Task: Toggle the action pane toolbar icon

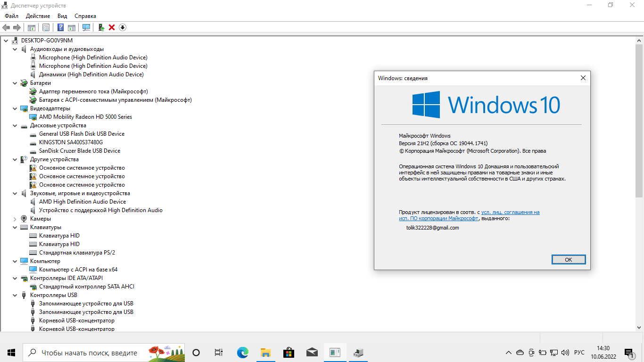Action: click(x=72, y=27)
